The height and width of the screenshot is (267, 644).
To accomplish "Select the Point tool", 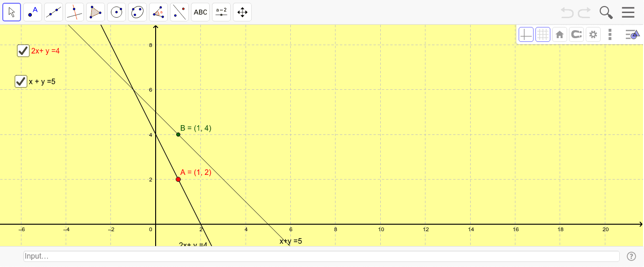I will [33, 12].
